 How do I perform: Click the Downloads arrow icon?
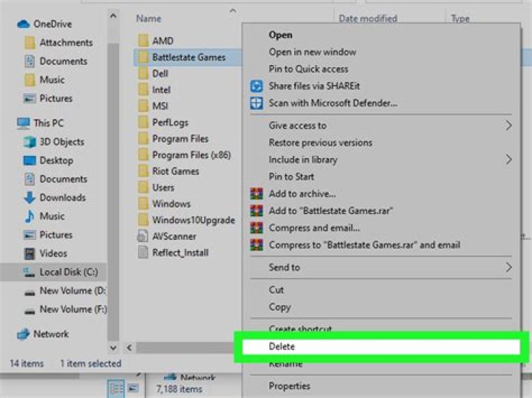click(30, 197)
